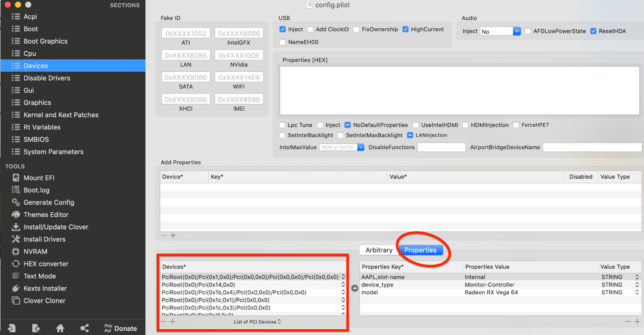
Task: Open dropdown for PciRoot(0x0)/Pci(0x1c,0x3)/Pci(0x0,0x0) row
Action: [343, 308]
